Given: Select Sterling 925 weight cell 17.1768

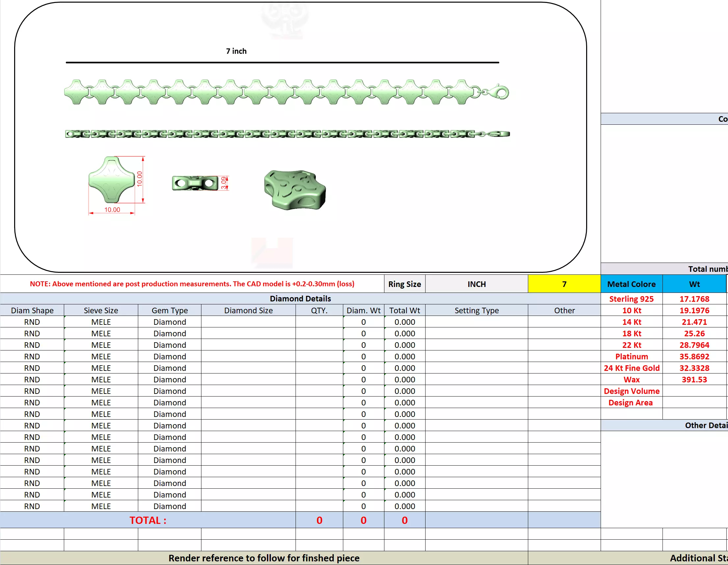Looking at the screenshot, I should tap(694, 299).
